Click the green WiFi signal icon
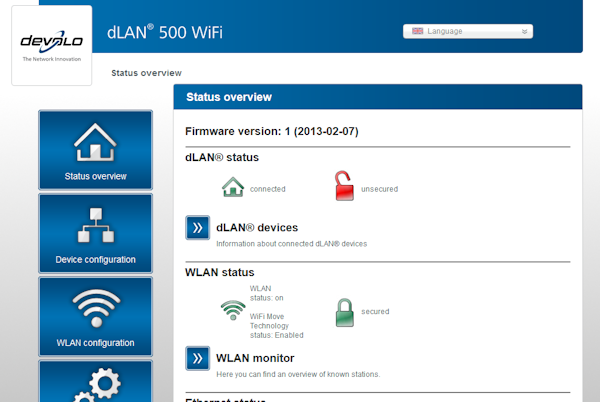The image size is (600, 402). [x=232, y=311]
